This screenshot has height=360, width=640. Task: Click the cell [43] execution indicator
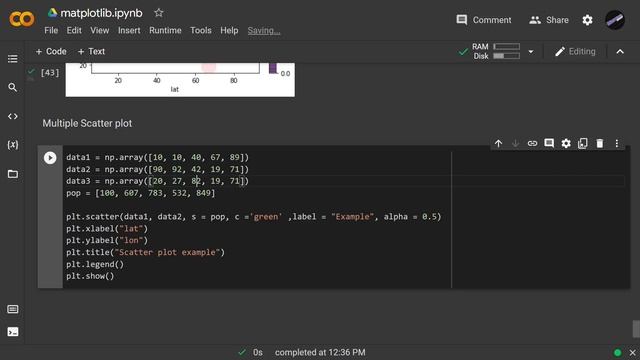pyautogui.click(x=50, y=73)
